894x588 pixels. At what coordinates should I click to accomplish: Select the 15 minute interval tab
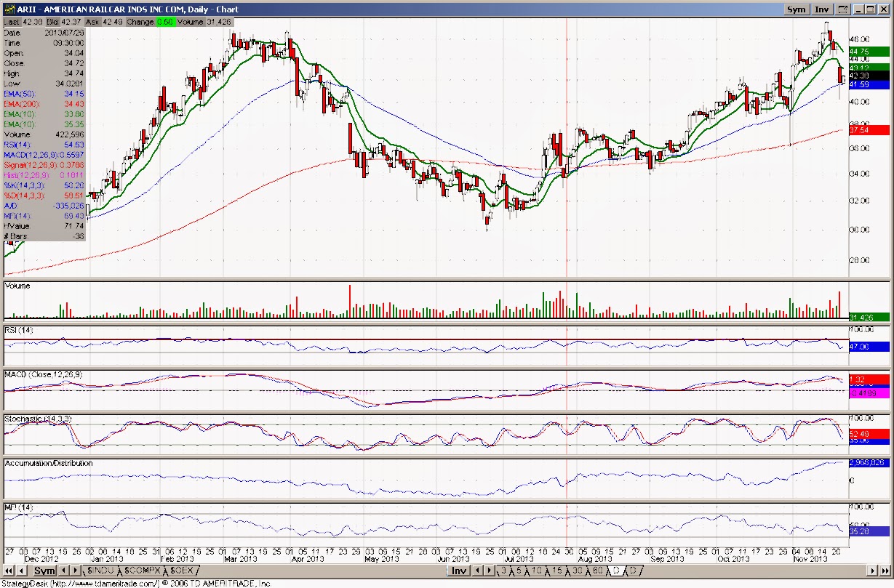[558, 571]
